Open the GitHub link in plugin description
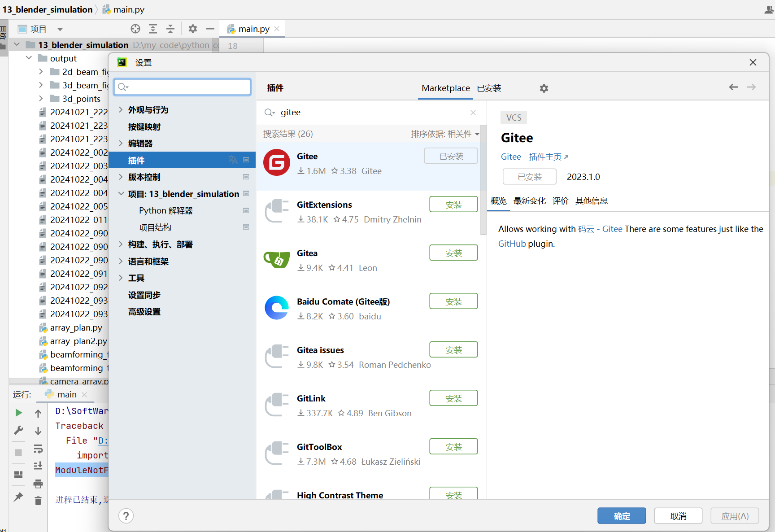This screenshot has width=775, height=532. click(512, 244)
